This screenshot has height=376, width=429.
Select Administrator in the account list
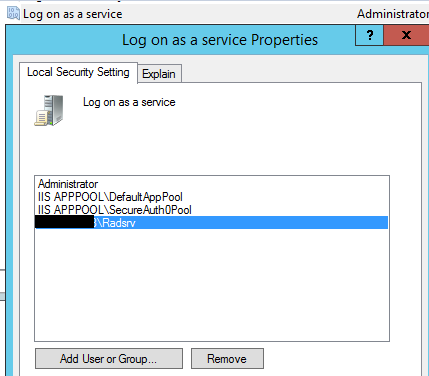point(68,184)
